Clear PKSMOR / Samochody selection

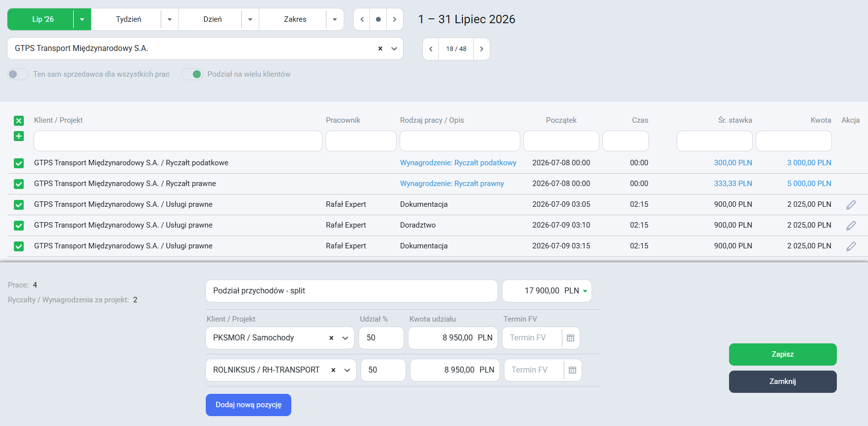pos(331,338)
